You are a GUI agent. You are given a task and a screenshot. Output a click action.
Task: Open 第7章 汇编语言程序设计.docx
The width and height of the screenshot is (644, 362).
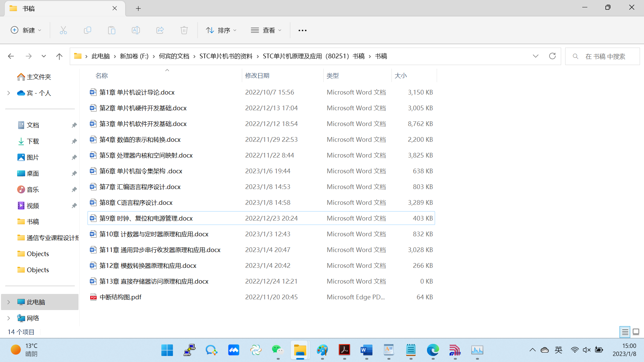pos(146,186)
